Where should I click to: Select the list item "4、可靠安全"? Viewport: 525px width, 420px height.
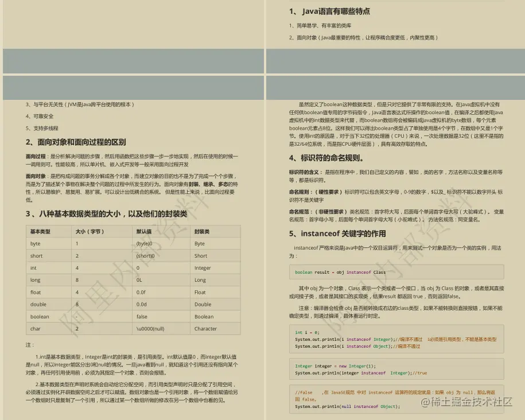[40, 116]
